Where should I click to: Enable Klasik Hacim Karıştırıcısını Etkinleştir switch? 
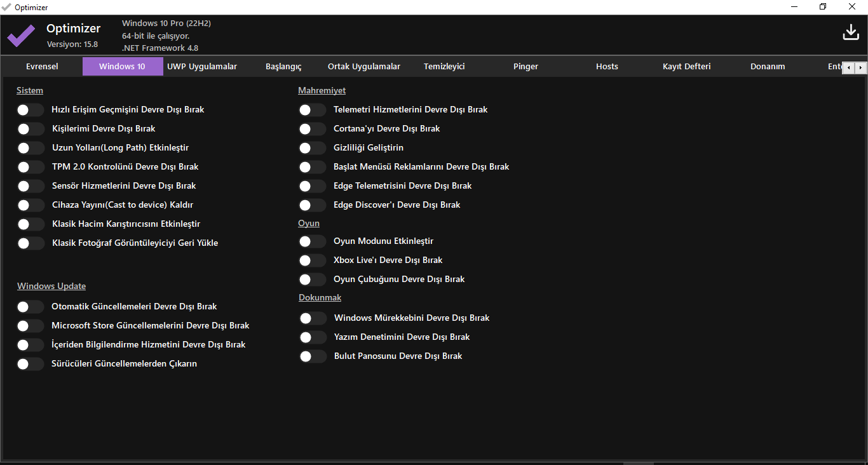pos(31,224)
